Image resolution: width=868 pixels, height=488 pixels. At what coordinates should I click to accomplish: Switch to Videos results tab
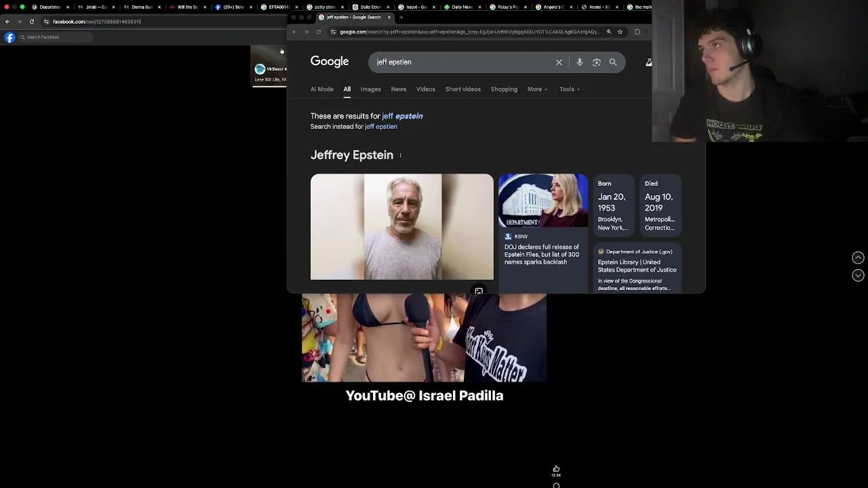coord(426,89)
